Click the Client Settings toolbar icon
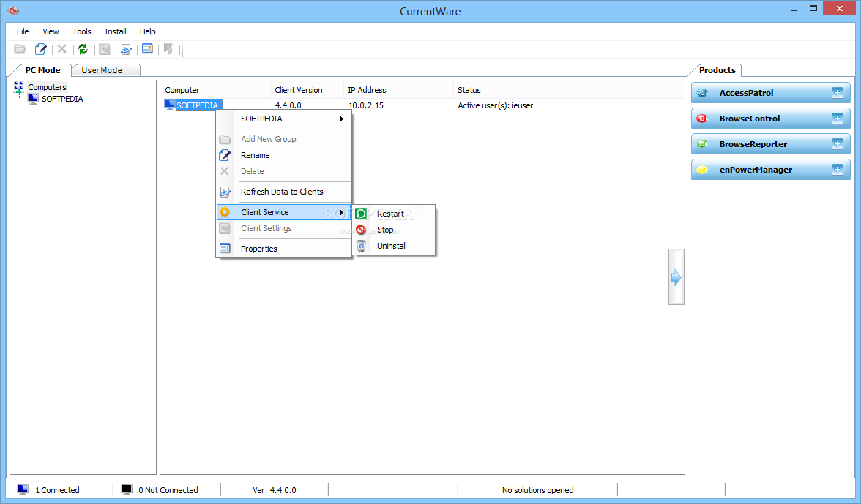This screenshot has height=504, width=861. click(104, 49)
